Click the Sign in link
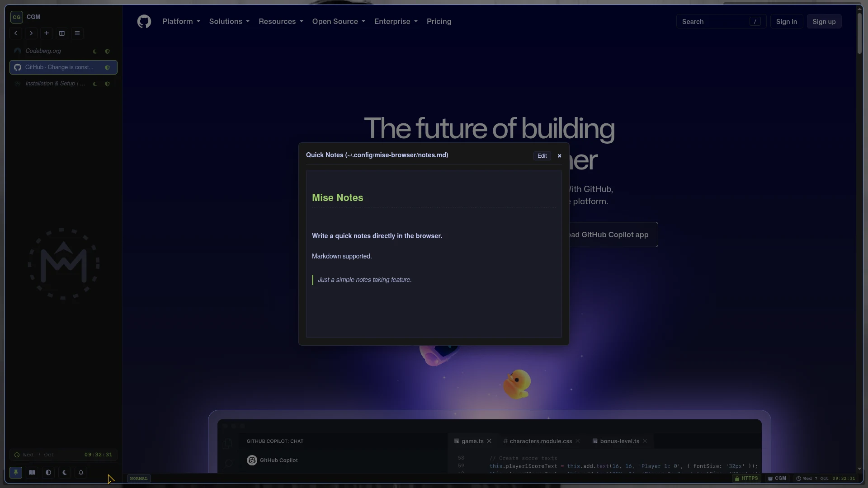The height and width of the screenshot is (488, 868). click(787, 22)
